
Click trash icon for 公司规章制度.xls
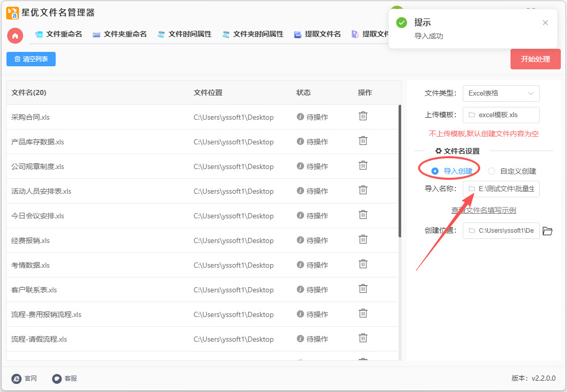point(363,165)
